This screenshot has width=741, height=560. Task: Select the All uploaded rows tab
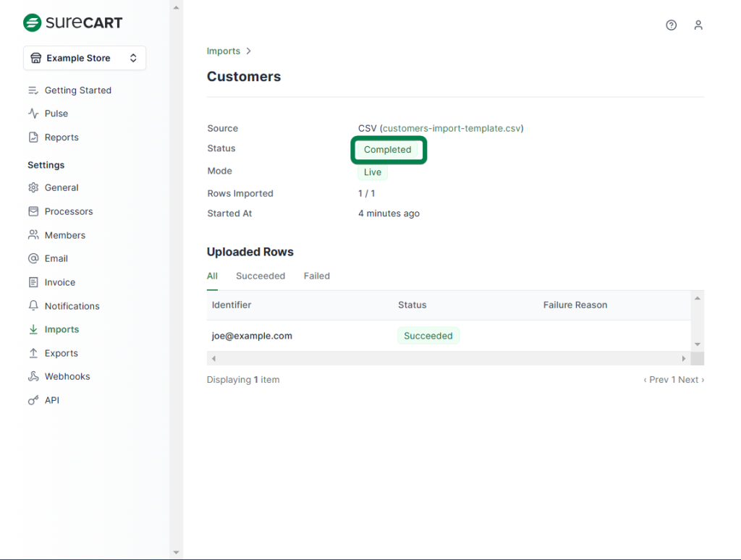coord(212,276)
